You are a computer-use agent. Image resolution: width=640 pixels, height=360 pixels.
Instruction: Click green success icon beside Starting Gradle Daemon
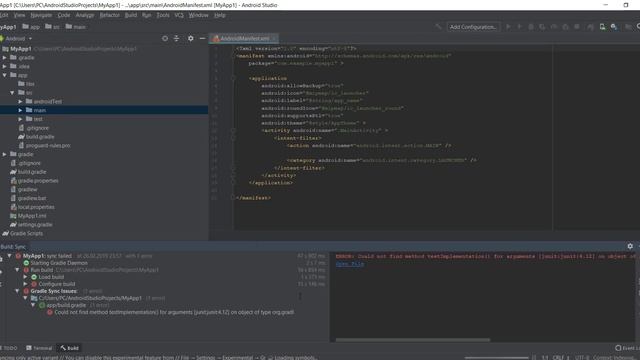click(26, 263)
